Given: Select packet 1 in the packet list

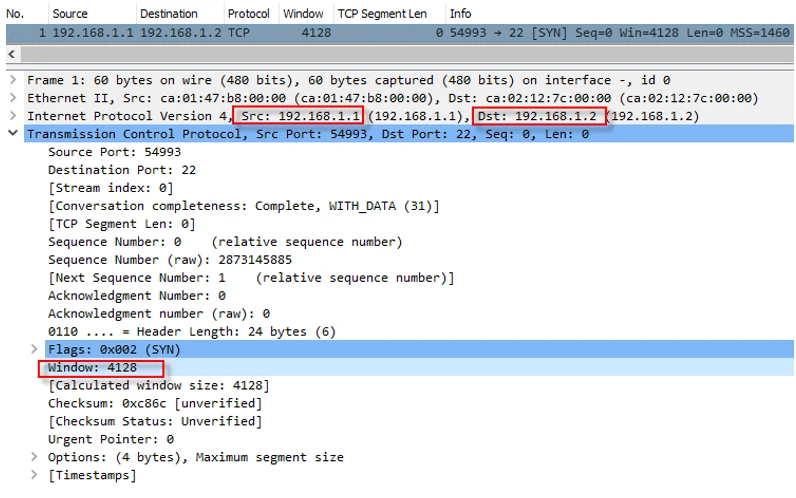Looking at the screenshot, I should coord(300,33).
